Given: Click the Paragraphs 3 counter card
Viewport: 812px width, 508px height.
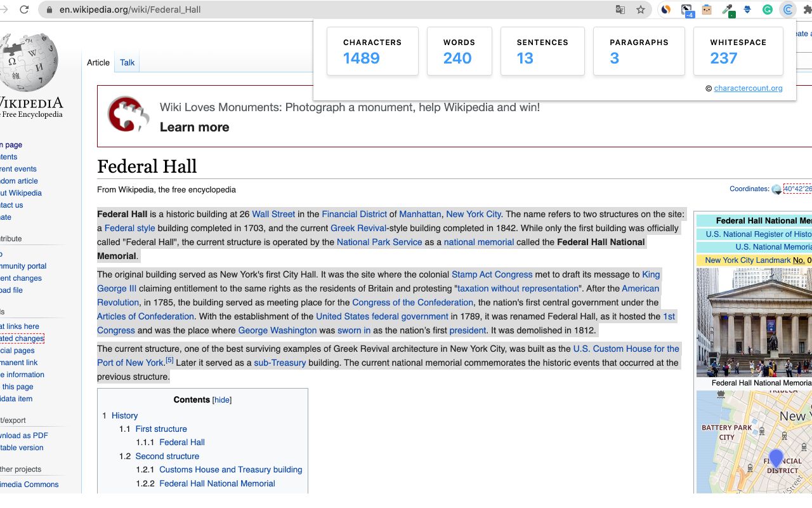Looking at the screenshot, I should pos(639,51).
